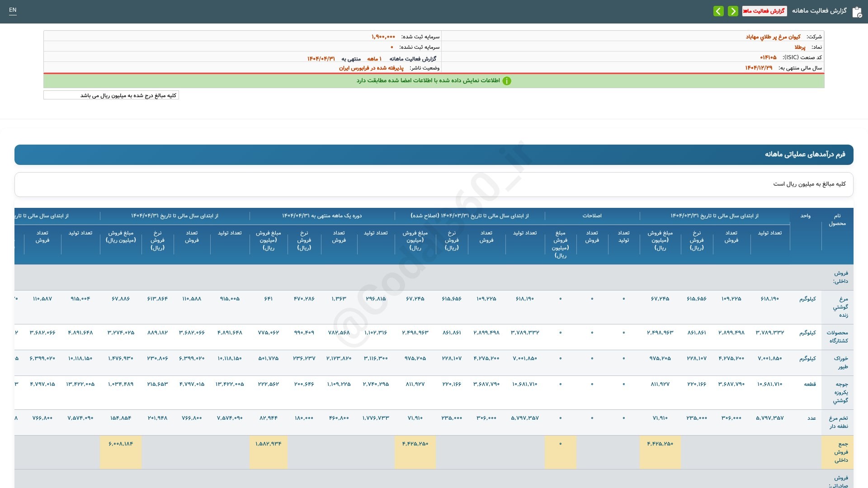
Task: Select the جمع فروش داخلی total row label
Action: (841, 452)
